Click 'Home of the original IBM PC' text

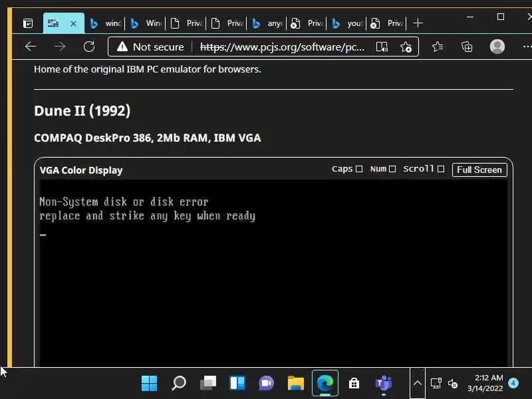click(147, 69)
